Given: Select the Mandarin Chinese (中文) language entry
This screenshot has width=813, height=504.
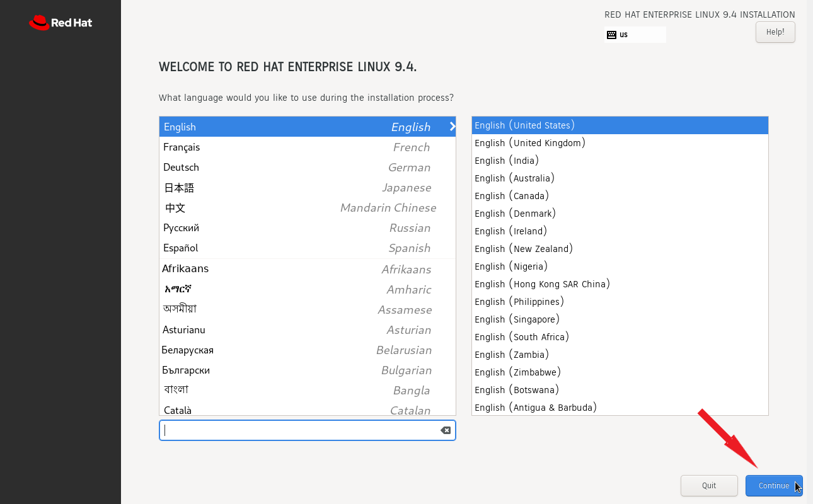Looking at the screenshot, I should click(x=252, y=207).
